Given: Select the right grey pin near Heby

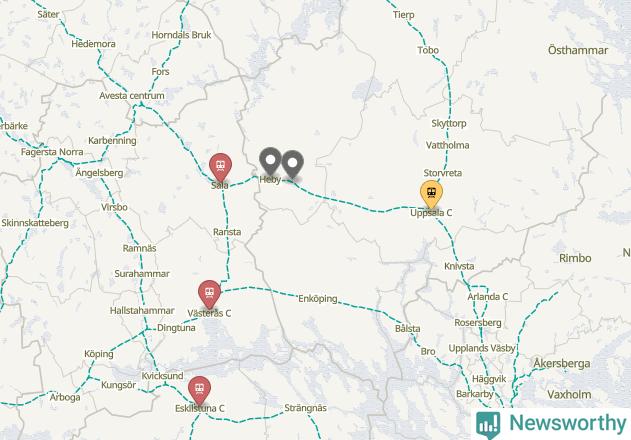Looking at the screenshot, I should pos(292,164).
